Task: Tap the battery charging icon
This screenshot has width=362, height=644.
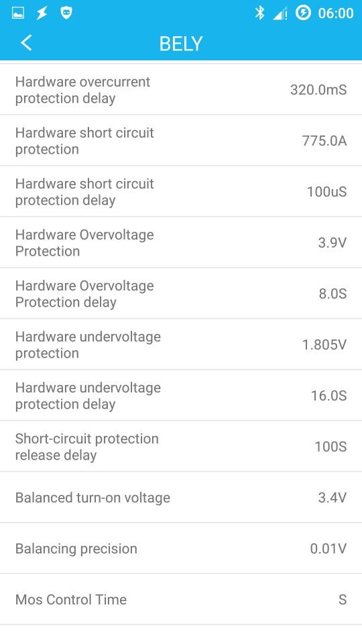Action: [303, 13]
